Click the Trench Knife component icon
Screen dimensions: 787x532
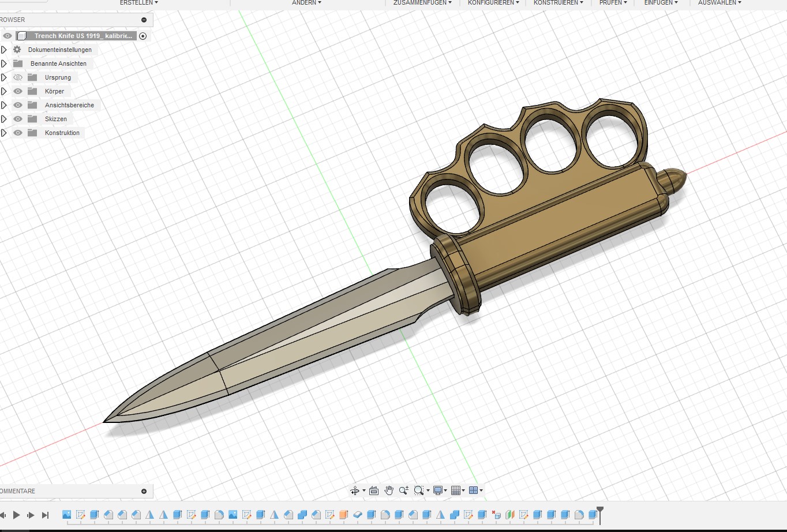21,36
